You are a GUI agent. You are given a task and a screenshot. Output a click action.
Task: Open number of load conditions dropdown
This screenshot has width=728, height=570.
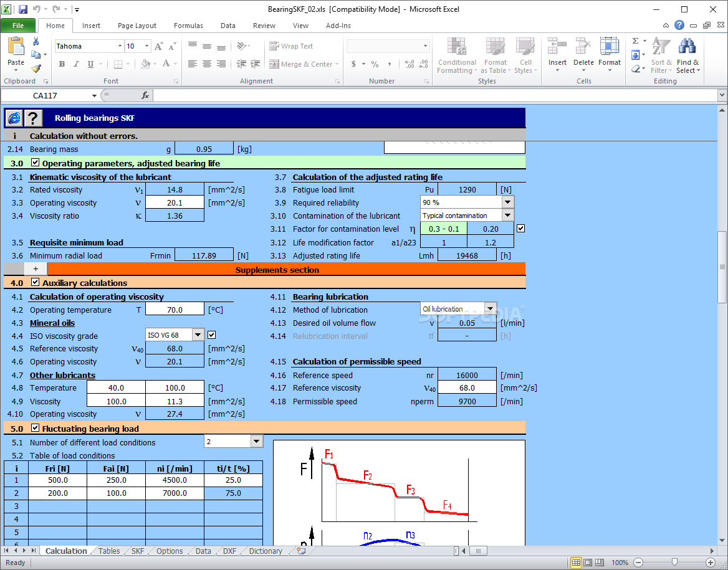point(257,441)
